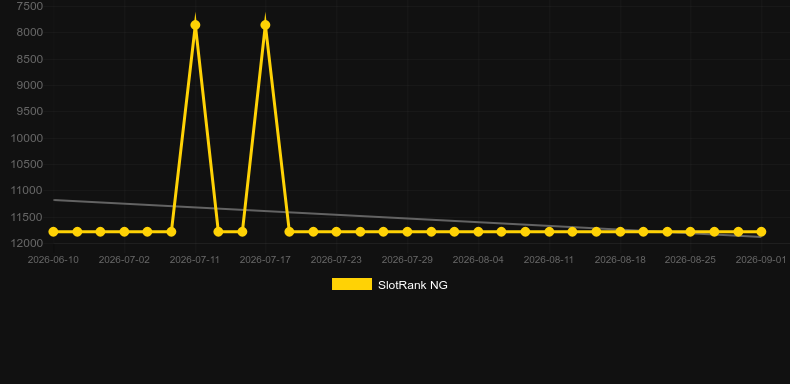Click the 7500 y-axis value
Viewport: 790px width, 384px height.
pyautogui.click(x=30, y=7)
